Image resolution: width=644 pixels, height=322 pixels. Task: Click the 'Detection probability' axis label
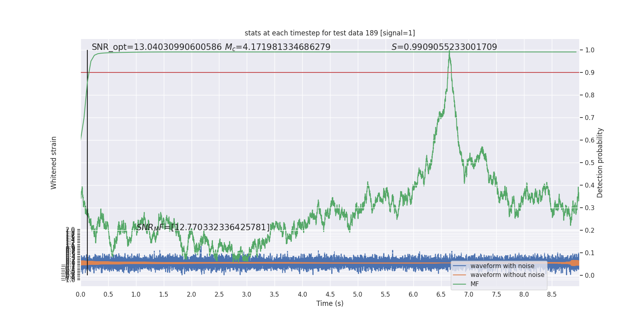click(x=600, y=163)
